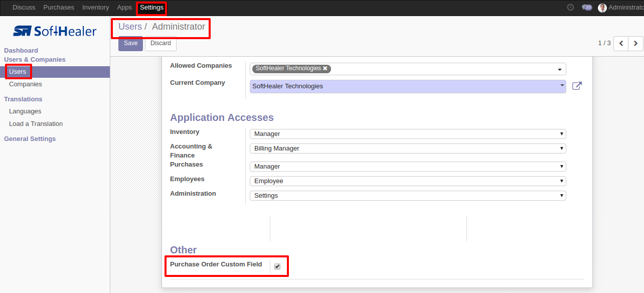Go back to Users breadcrumb
Screen dimensions: 644x293
(130, 27)
